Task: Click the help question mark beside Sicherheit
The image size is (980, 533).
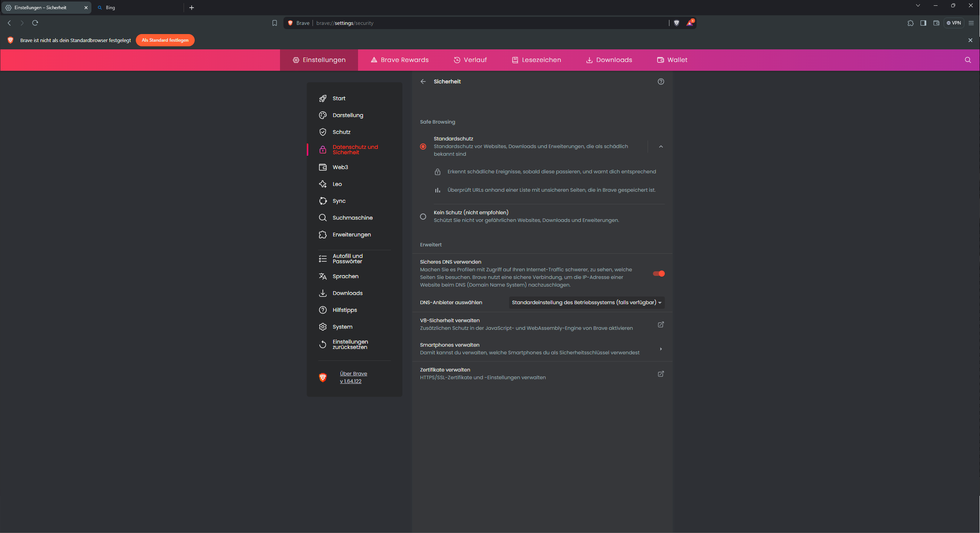Action: pyautogui.click(x=661, y=81)
